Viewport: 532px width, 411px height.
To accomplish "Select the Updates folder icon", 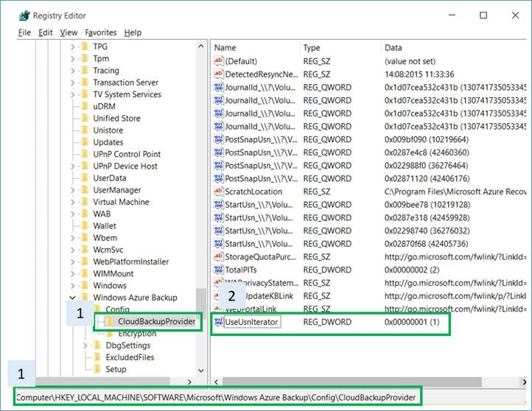I will click(85, 142).
